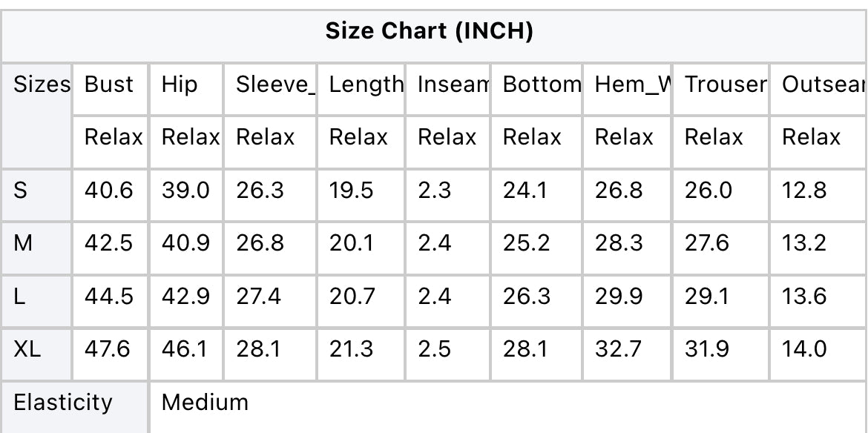The width and height of the screenshot is (868, 433).
Task: Click hip value 40.9 for size M
Action: [185, 243]
